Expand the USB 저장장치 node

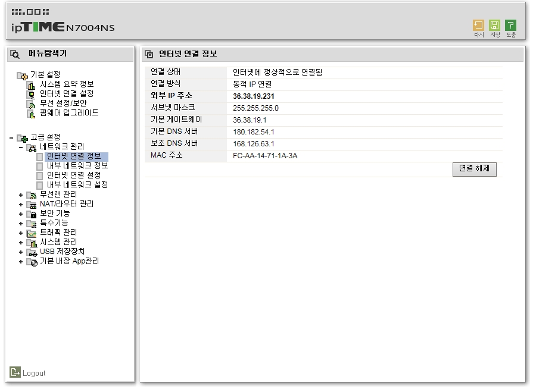21,252
